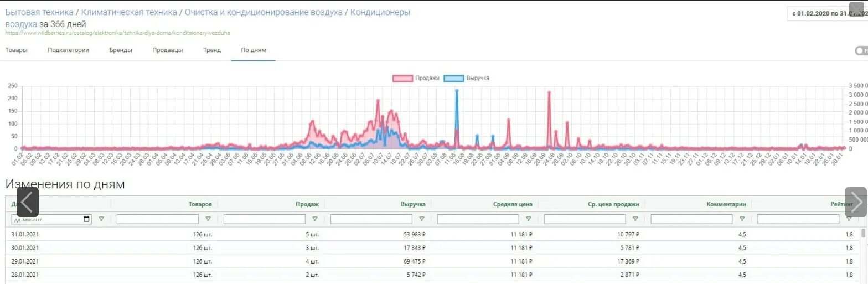Toggle the Продажи legend series
Screen dimensions: 868x284
416,78
